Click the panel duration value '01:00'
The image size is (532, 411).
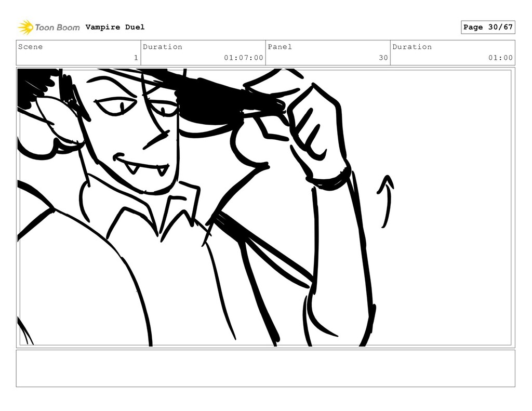pos(500,58)
